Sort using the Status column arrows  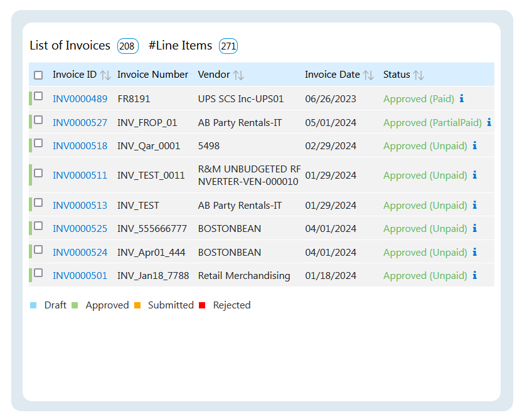418,75
